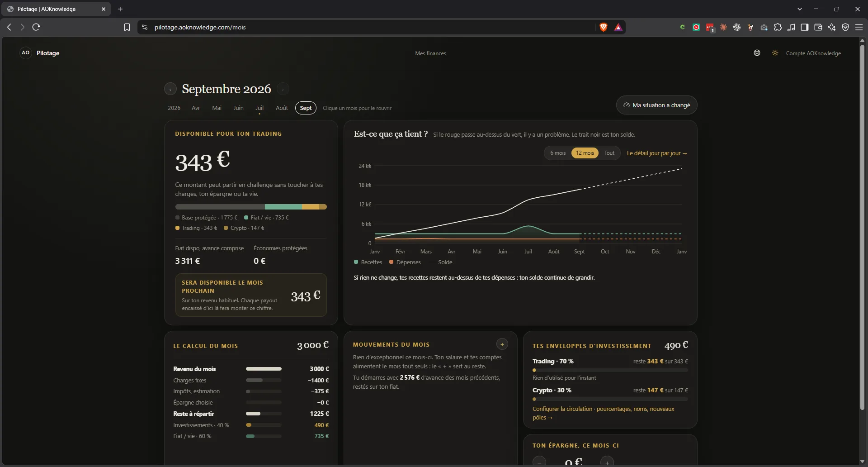Open the Extensions puzzle icon
The width and height of the screenshot is (868, 467).
tap(778, 27)
